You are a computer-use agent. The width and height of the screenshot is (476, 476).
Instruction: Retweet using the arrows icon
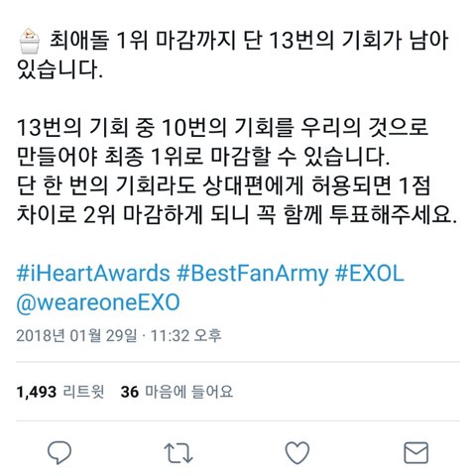pos(178,453)
